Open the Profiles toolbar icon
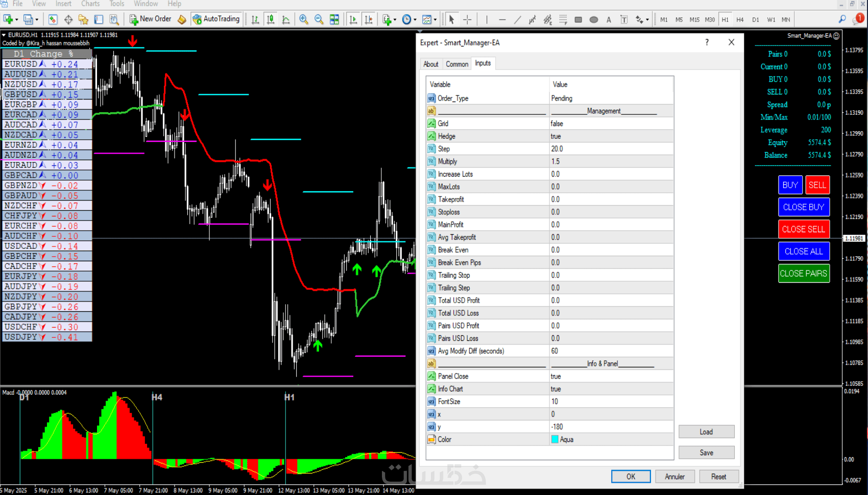The width and height of the screenshot is (868, 495). click(28, 19)
